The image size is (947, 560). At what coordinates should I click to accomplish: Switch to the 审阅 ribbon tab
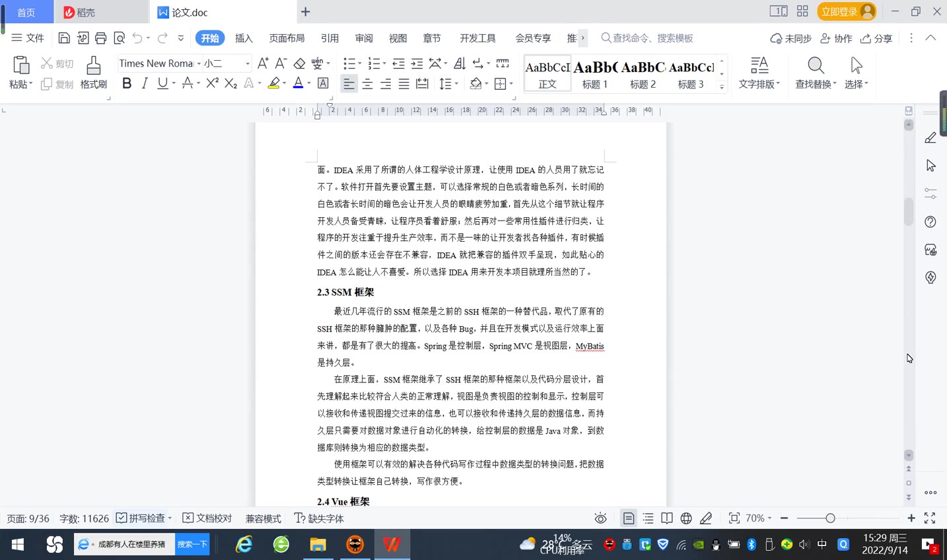(364, 38)
